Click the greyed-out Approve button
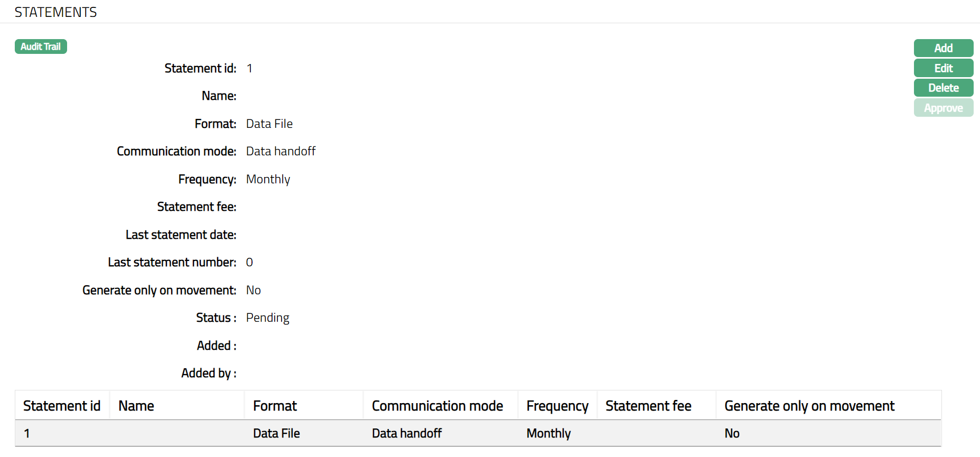This screenshot has height=457, width=980. click(x=943, y=108)
